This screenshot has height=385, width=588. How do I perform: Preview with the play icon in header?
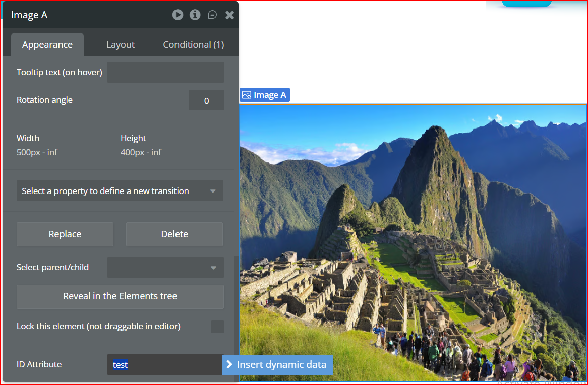pyautogui.click(x=178, y=15)
